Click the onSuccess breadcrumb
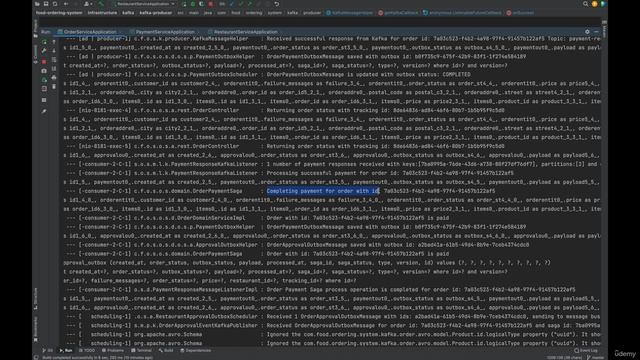Screen dimensions: 640x360 tap(520, 13)
